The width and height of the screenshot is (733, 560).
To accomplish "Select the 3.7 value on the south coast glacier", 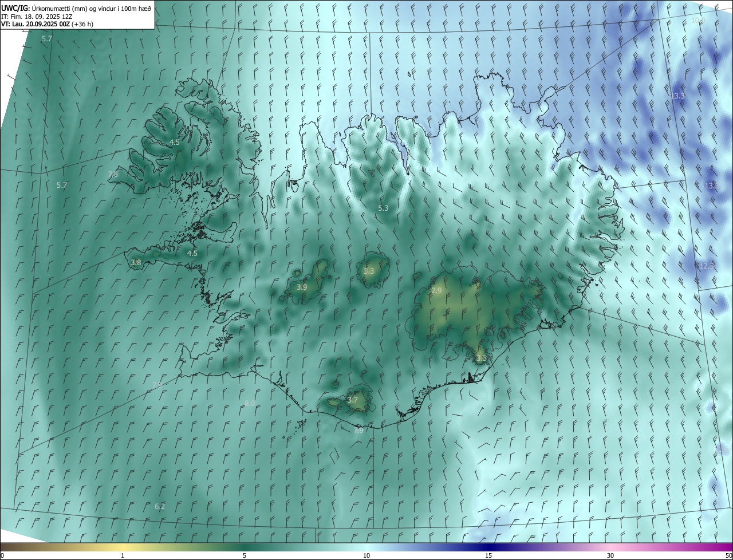I will (x=353, y=400).
